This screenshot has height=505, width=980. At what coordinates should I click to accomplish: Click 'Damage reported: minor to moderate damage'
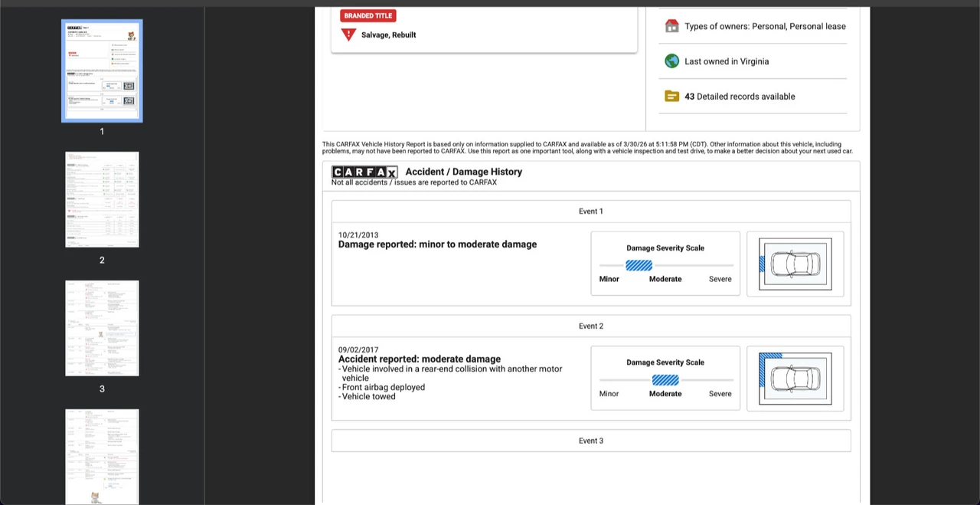click(437, 244)
